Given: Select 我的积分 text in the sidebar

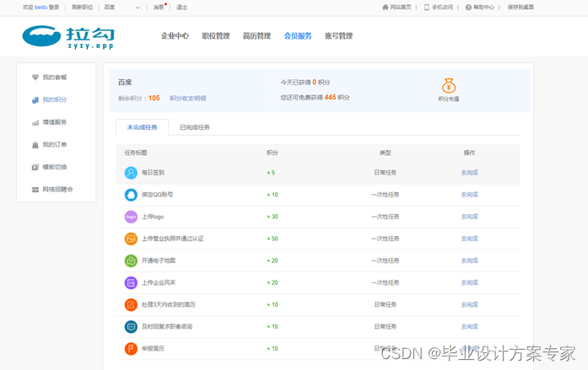Looking at the screenshot, I should [x=54, y=99].
